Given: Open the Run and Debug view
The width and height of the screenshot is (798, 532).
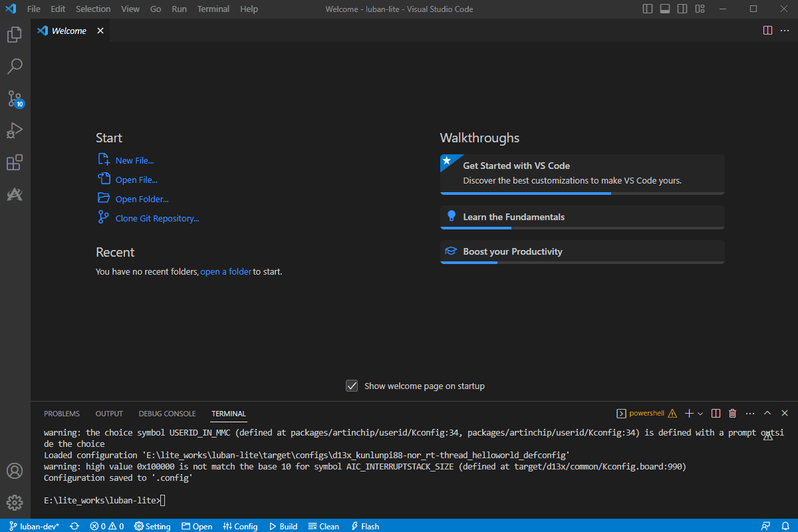Looking at the screenshot, I should pos(15,131).
